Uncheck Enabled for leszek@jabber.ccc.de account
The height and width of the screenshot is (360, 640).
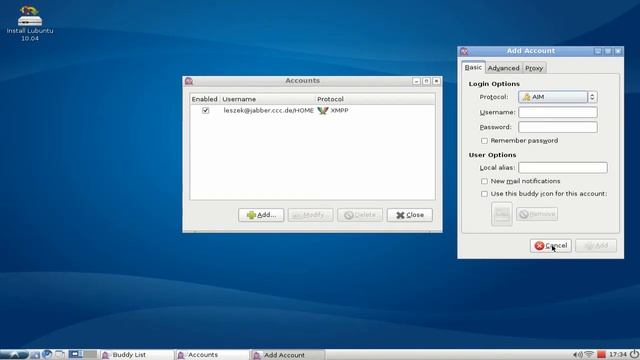point(206,111)
